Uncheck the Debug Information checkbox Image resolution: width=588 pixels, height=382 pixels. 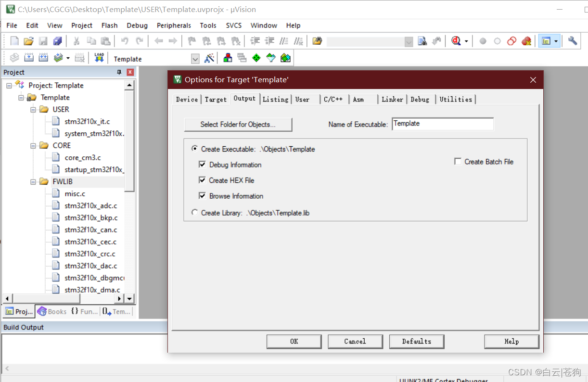point(202,165)
